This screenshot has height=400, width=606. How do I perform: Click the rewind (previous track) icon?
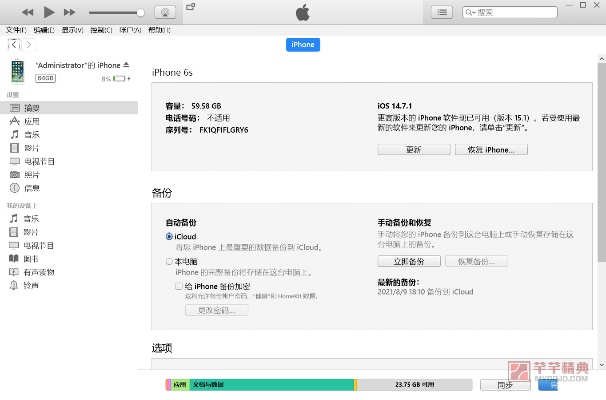pos(27,12)
